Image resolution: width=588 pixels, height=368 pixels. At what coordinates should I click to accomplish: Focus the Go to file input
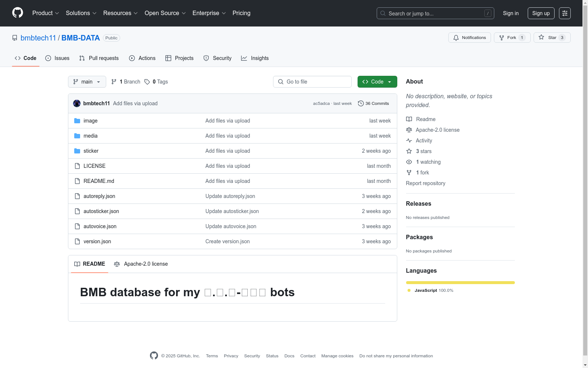312,82
